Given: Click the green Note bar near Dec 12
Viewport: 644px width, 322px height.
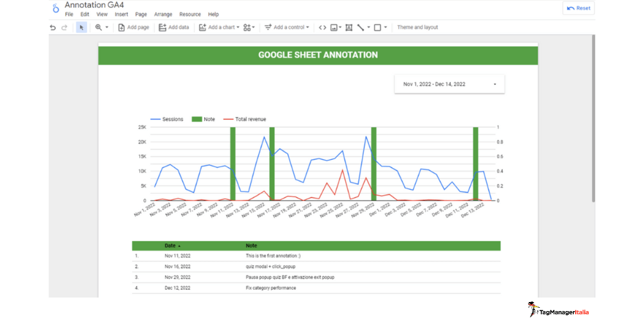Looking at the screenshot, I should pos(476,164).
